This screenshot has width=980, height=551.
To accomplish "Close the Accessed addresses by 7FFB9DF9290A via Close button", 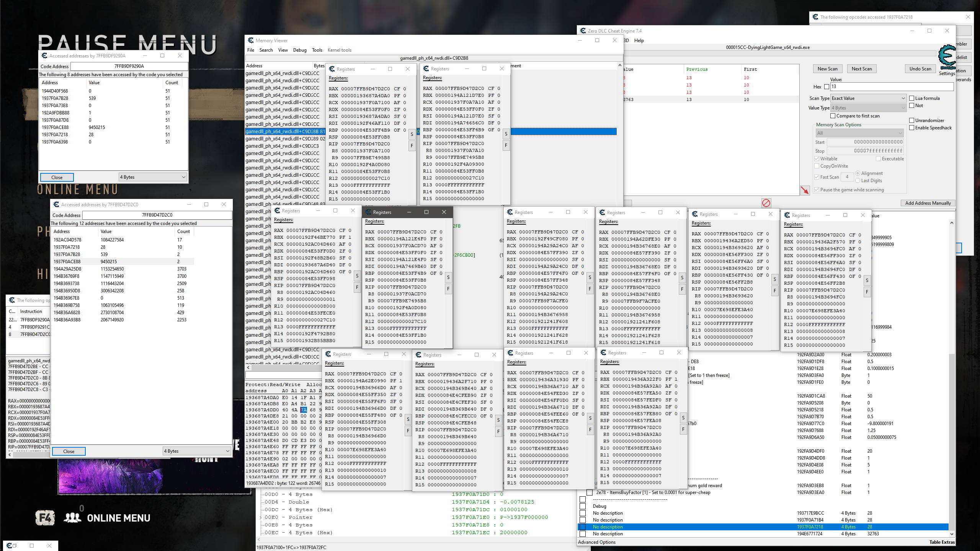I will 57,177.
